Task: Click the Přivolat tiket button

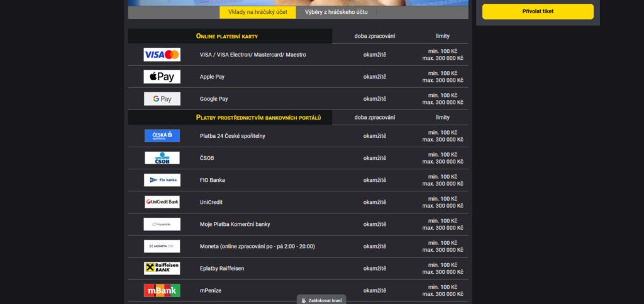Action: coord(538,11)
